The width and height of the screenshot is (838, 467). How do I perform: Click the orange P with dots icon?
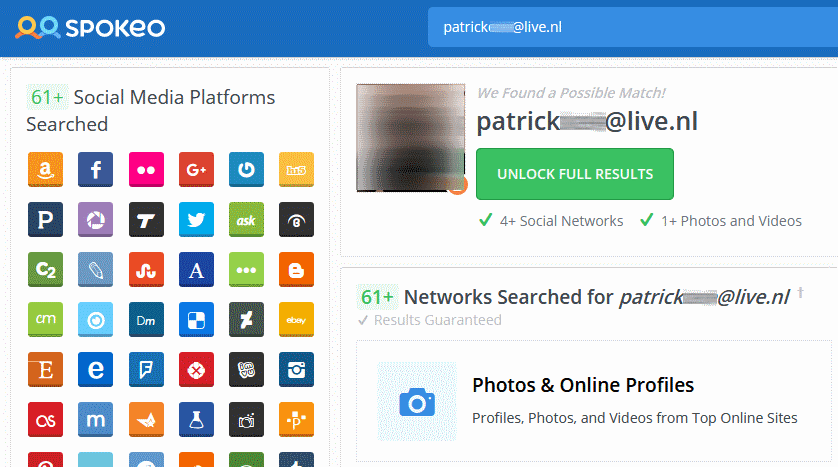(297, 419)
